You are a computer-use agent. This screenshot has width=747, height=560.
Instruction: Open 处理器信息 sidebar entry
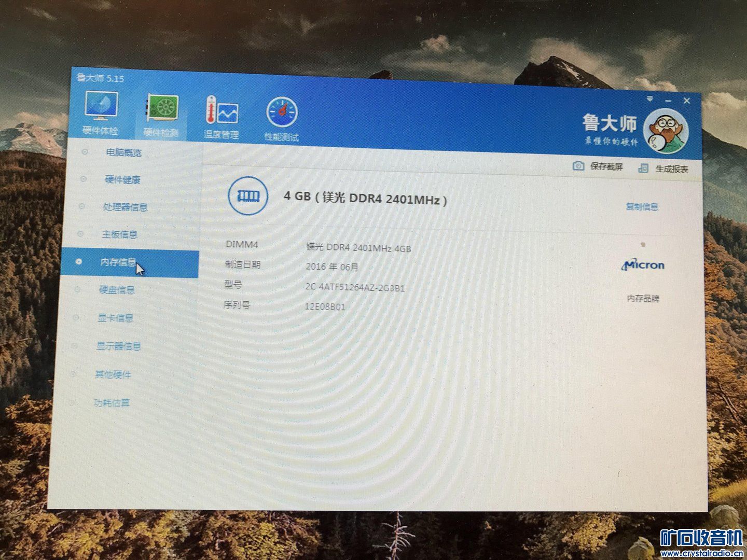(x=125, y=207)
